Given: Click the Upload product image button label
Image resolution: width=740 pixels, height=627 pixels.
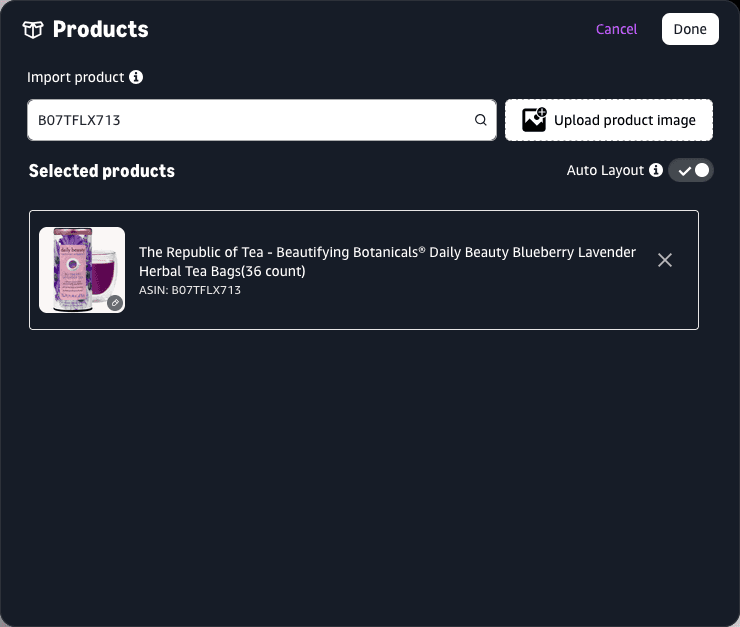Looking at the screenshot, I should pyautogui.click(x=624, y=120).
